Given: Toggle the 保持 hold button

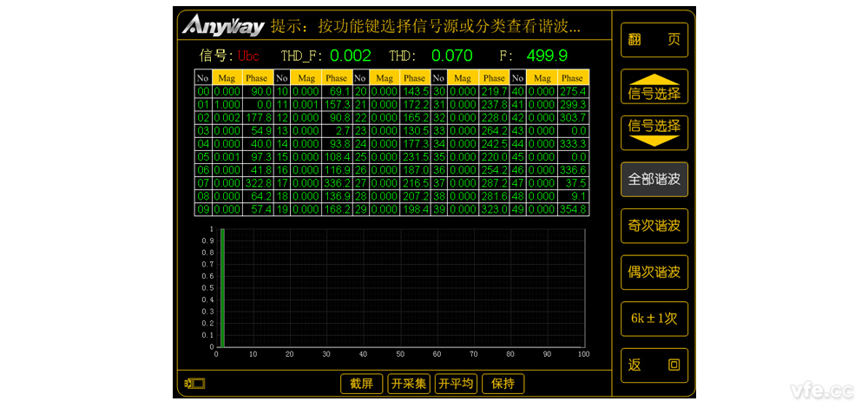Looking at the screenshot, I should click(503, 384).
